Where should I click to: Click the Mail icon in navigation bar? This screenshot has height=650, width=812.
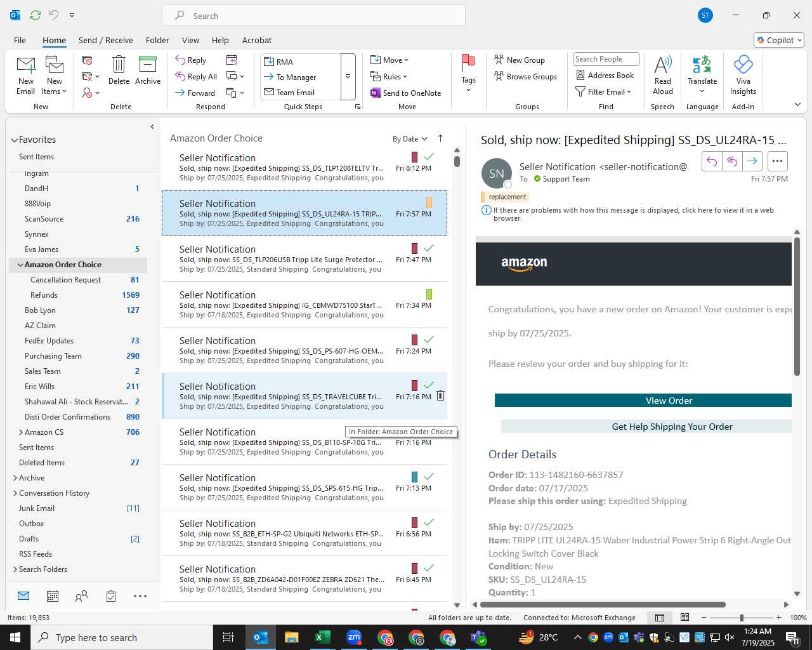pos(23,595)
